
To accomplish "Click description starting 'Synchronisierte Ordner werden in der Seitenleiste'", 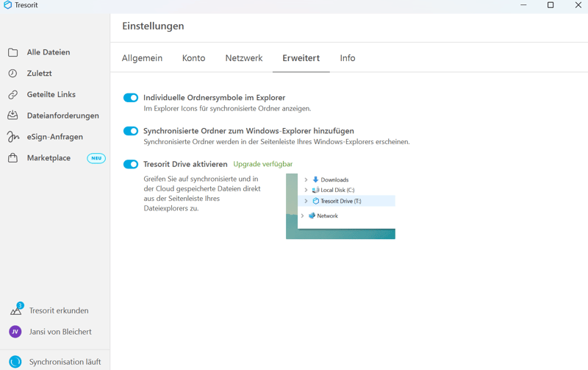I will tap(276, 142).
